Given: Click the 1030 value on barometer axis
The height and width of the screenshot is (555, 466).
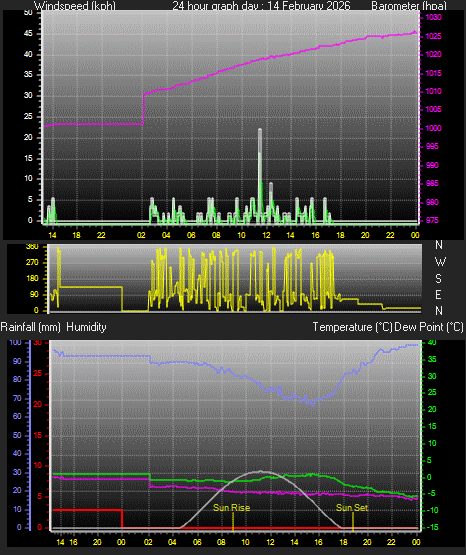Looking at the screenshot, I should [x=433, y=17].
